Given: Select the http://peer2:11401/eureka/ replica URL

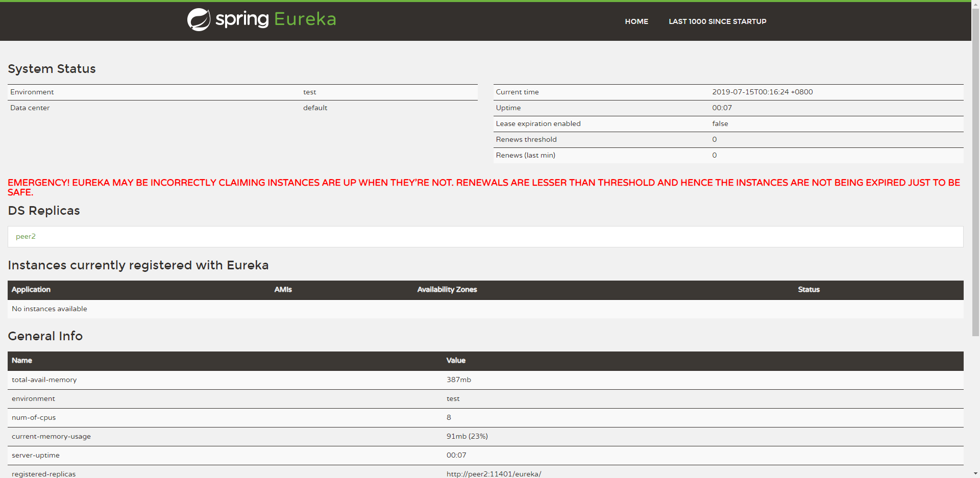Looking at the screenshot, I should pyautogui.click(x=494, y=474).
